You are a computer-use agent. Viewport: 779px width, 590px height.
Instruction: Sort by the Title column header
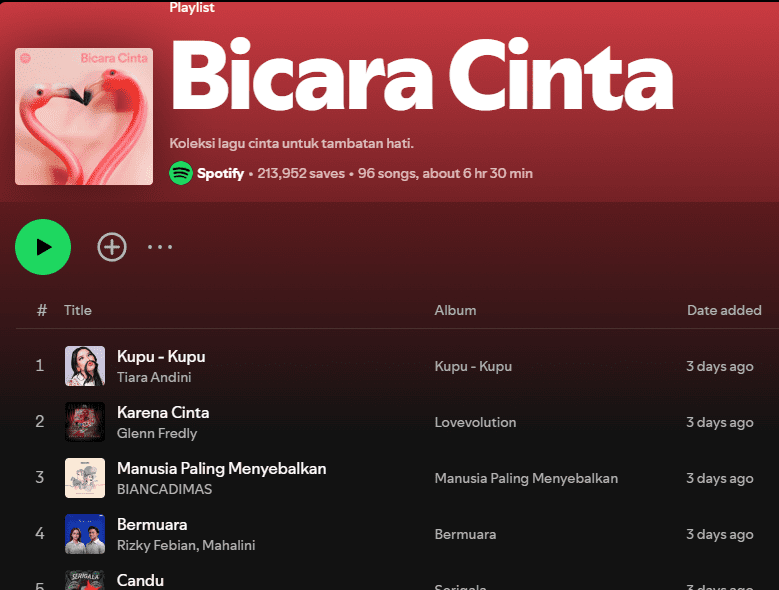coord(78,310)
